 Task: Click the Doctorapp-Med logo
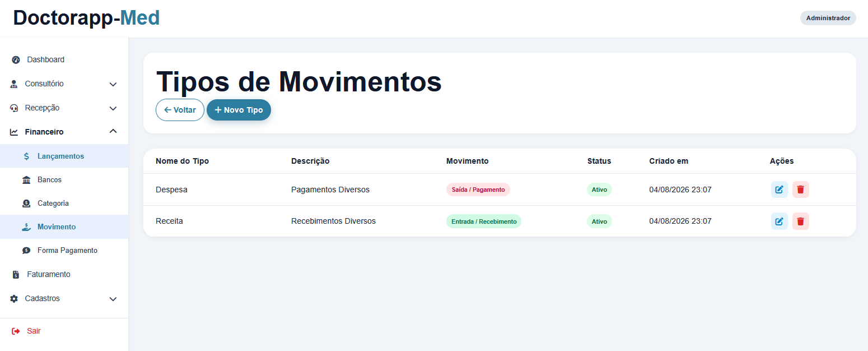pos(87,18)
